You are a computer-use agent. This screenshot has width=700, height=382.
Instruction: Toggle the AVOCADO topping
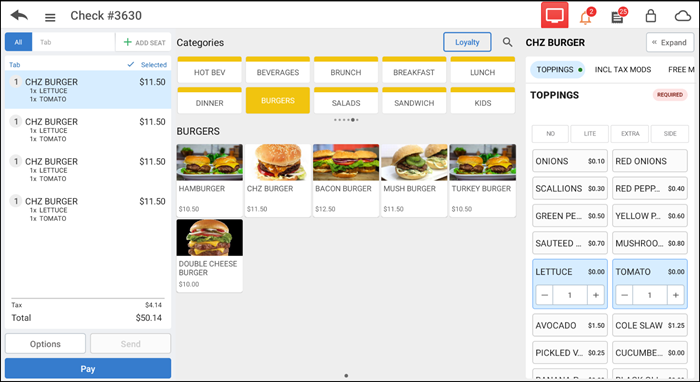pos(570,325)
